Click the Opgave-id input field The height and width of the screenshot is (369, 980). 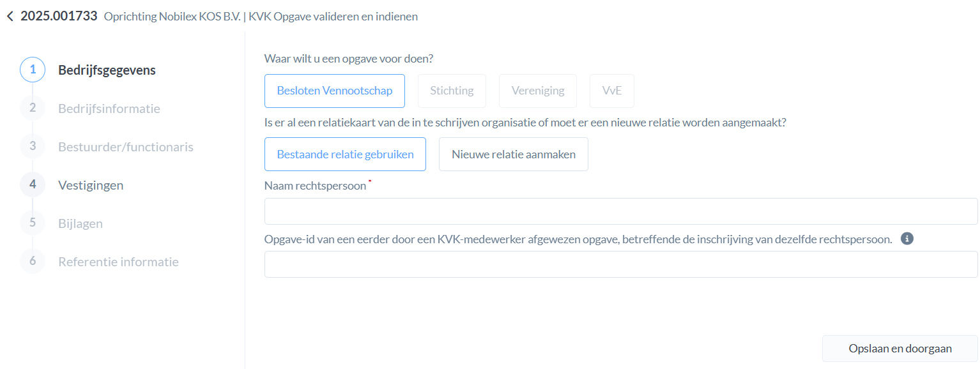(x=620, y=264)
